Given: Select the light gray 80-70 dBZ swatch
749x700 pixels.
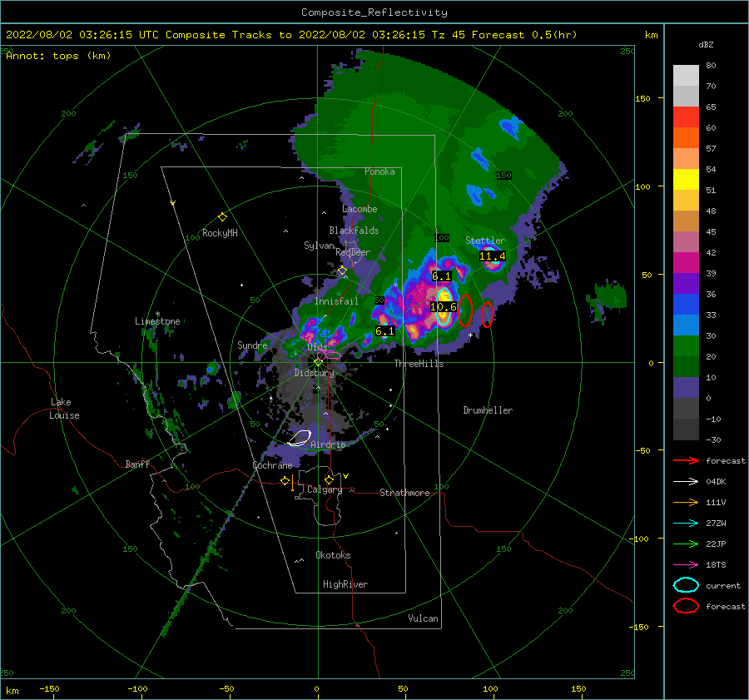Looking at the screenshot, I should [x=686, y=76].
